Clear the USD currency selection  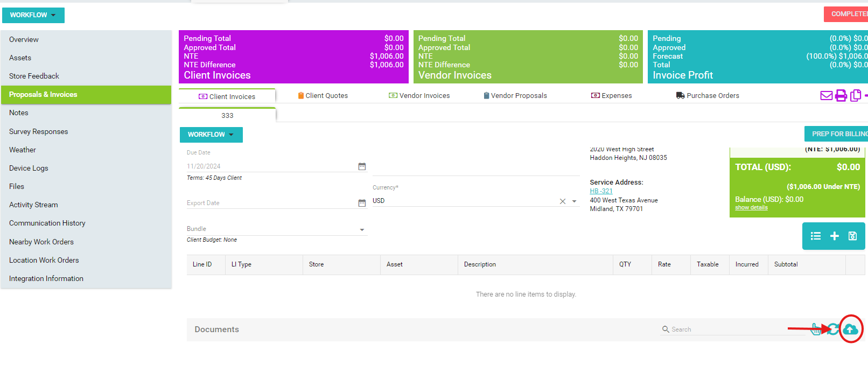coord(562,201)
